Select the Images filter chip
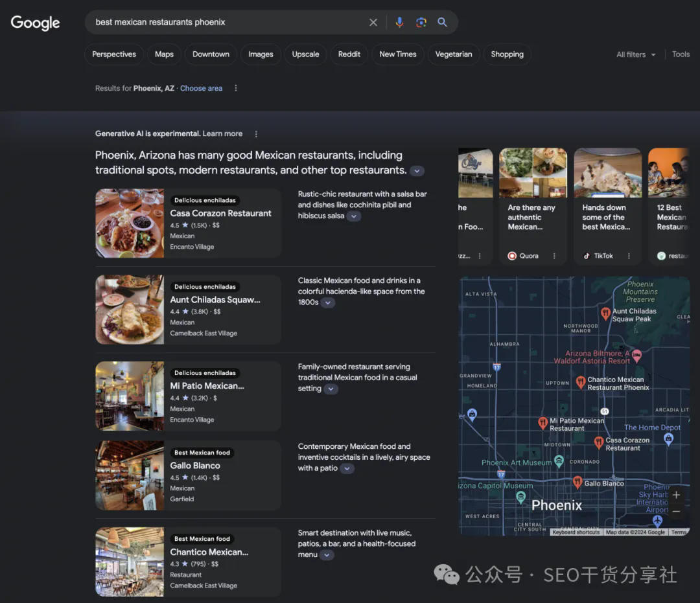 [x=261, y=54]
